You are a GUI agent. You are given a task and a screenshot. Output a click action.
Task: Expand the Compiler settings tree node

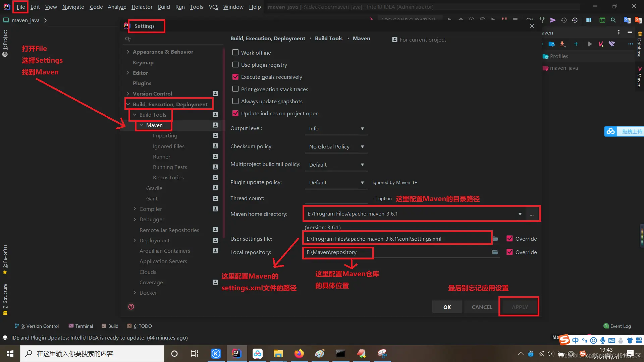point(135,209)
